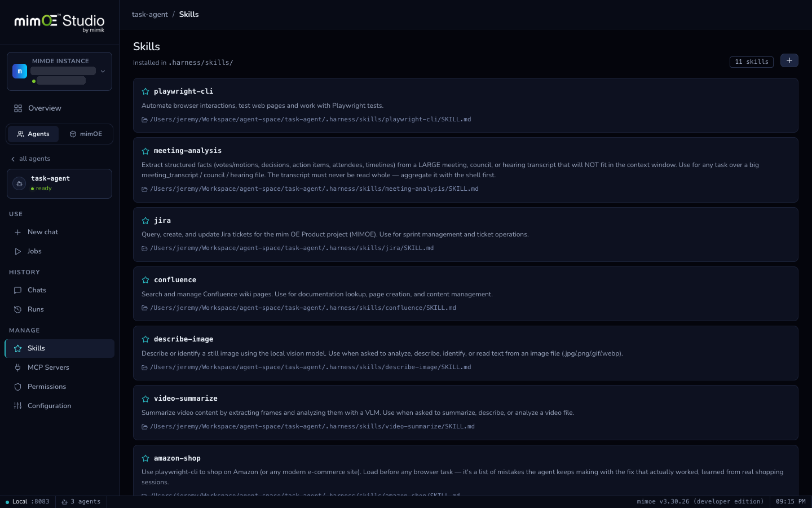Click the video-summarize skill title
The width and height of the screenshot is (812, 508).
click(x=186, y=398)
